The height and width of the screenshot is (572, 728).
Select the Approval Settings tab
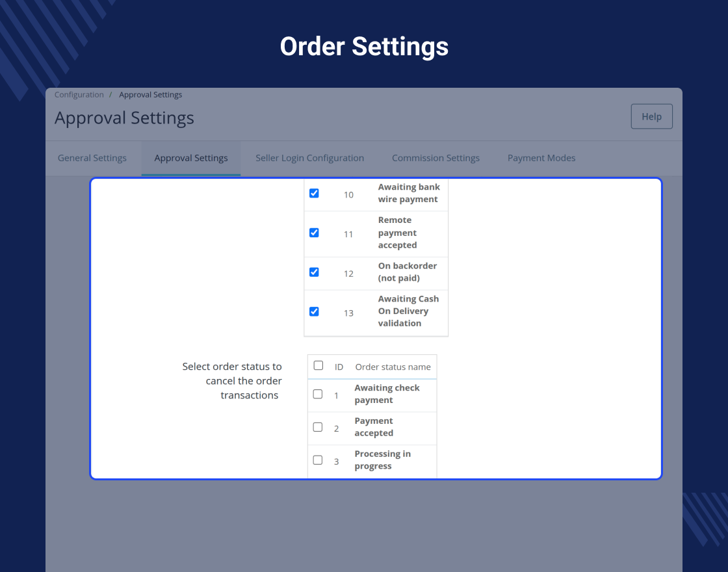tap(191, 158)
